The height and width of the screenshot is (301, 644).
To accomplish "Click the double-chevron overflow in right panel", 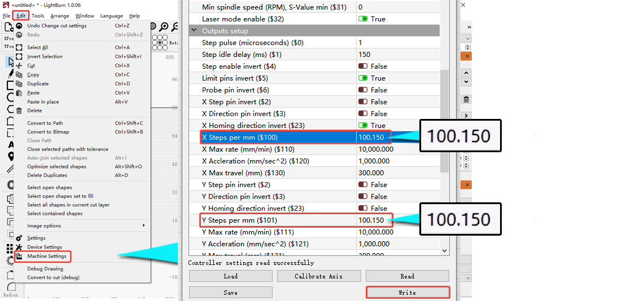I will [x=468, y=27].
